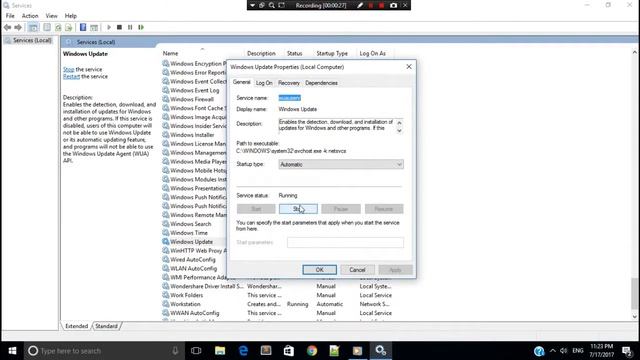Open the notification center icon

(627, 351)
